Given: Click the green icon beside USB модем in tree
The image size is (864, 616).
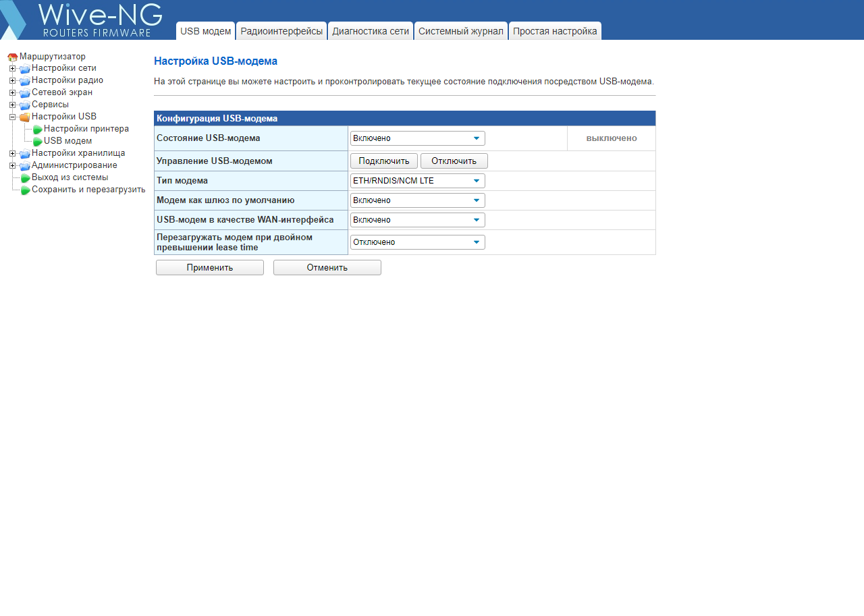Looking at the screenshot, I should coord(38,142).
